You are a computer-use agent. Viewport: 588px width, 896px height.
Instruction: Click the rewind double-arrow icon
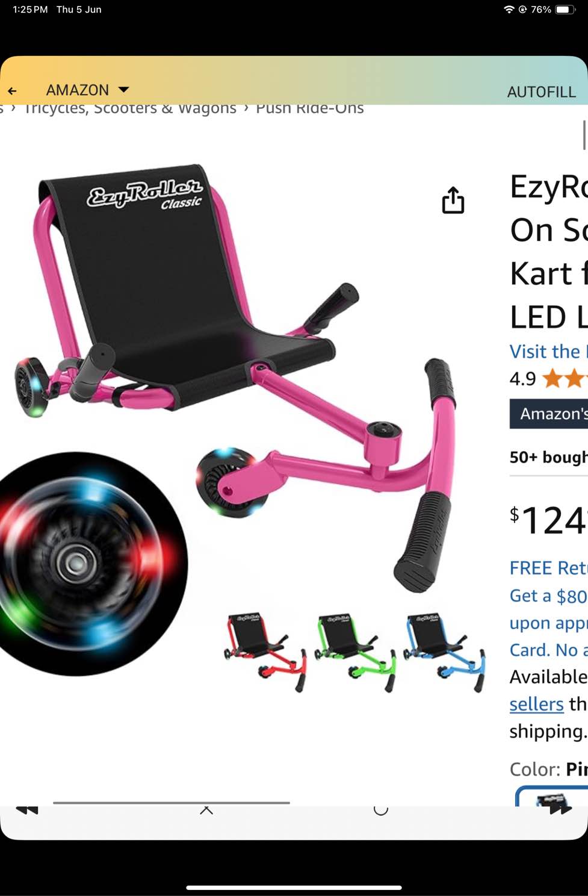pos(27,810)
